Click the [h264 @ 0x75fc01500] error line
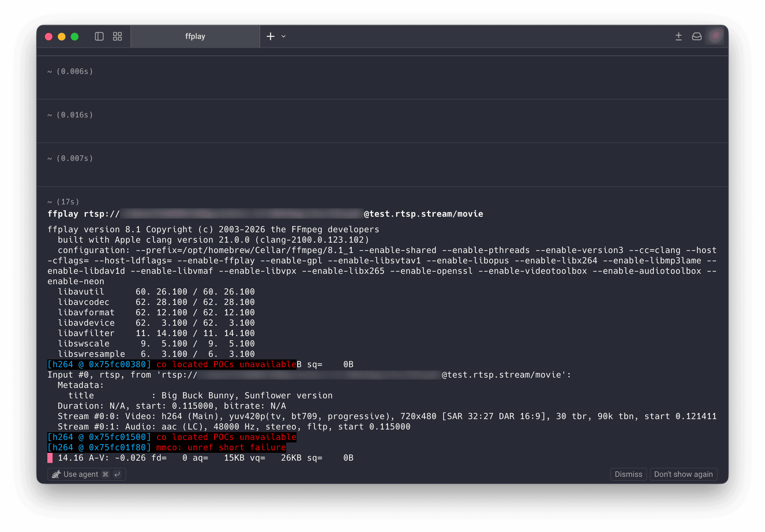The width and height of the screenshot is (765, 532). tap(172, 437)
